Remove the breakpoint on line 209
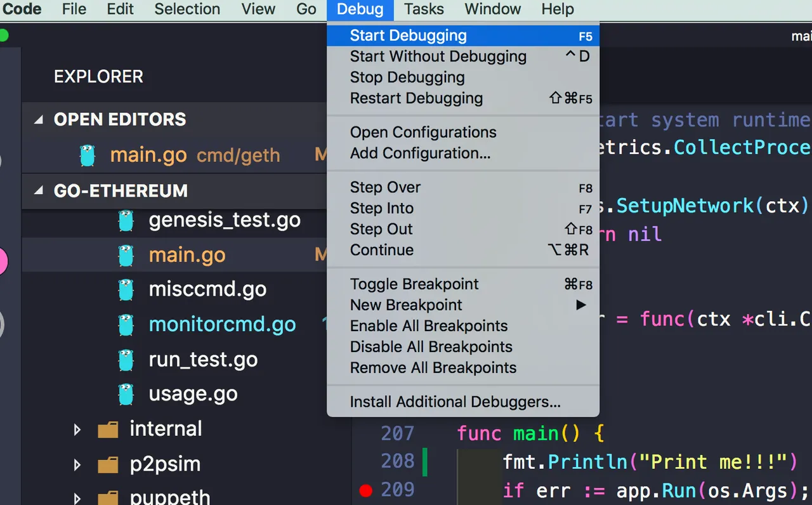Screen dimensions: 812x505 365,490
